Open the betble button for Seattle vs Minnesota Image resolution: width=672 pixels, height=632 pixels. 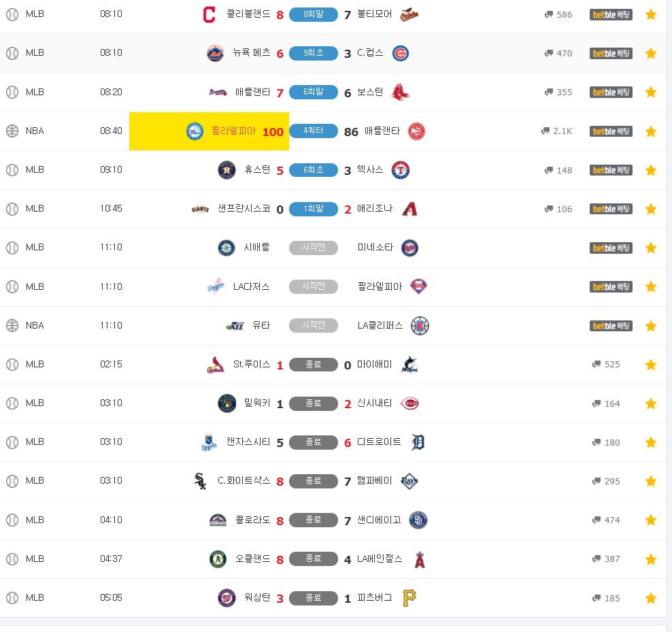pos(611,248)
